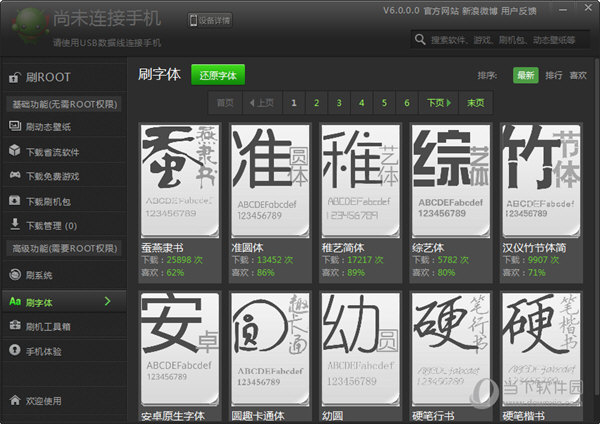The width and height of the screenshot is (600, 424).
Task: Click the unlock icon beside 刷ROOT
Action: tap(14, 78)
